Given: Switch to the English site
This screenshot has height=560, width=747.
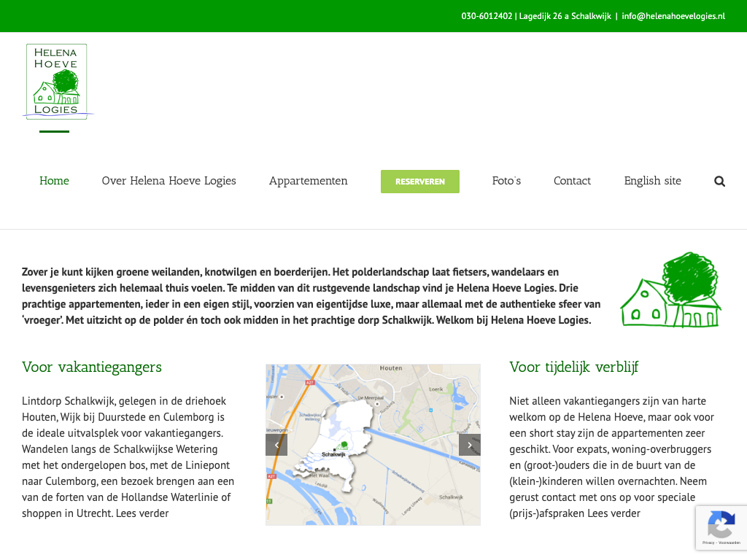Looking at the screenshot, I should [x=652, y=181].
